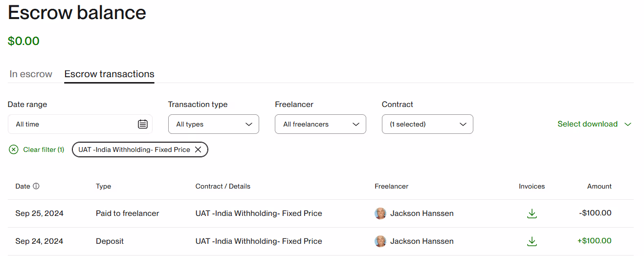The image size is (644, 256).
Task: Open contract UAT -India Withholding in Sep 25 row
Action: [259, 213]
